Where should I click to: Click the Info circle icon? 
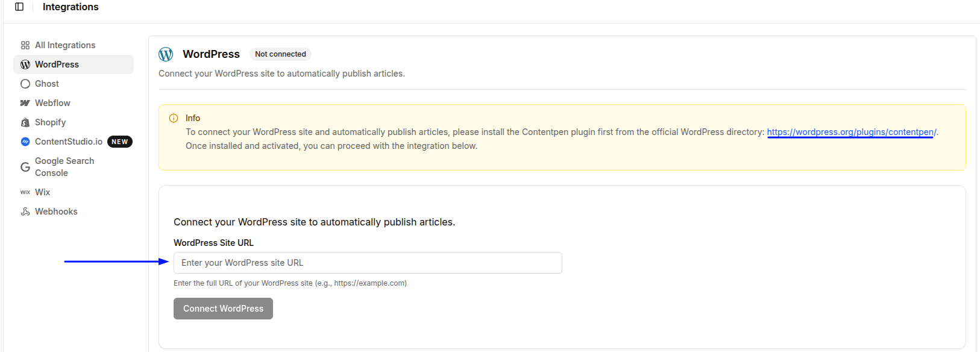pyautogui.click(x=174, y=118)
